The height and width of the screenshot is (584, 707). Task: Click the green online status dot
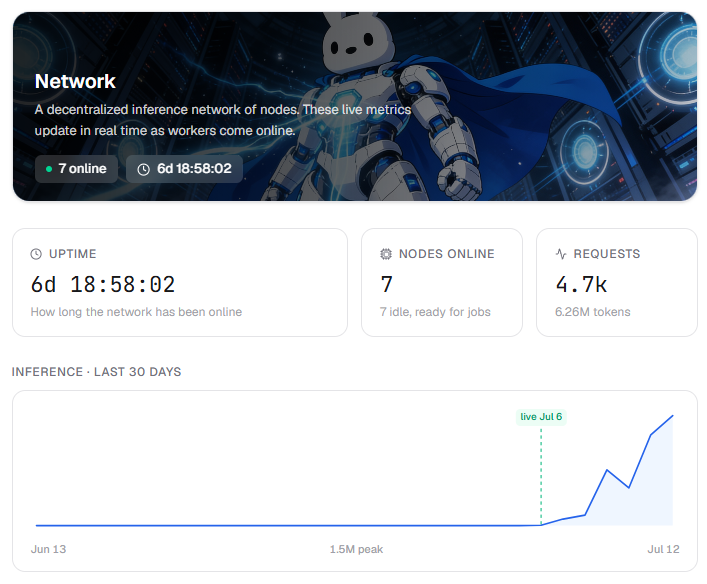point(49,169)
